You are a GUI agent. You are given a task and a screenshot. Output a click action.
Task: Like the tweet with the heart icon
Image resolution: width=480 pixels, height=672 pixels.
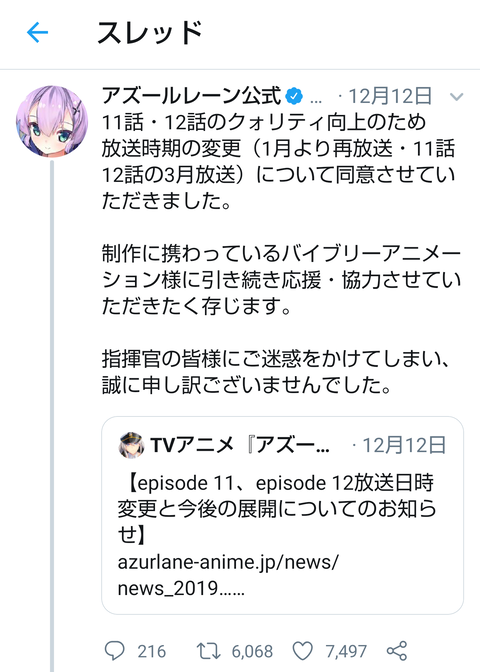303,651
